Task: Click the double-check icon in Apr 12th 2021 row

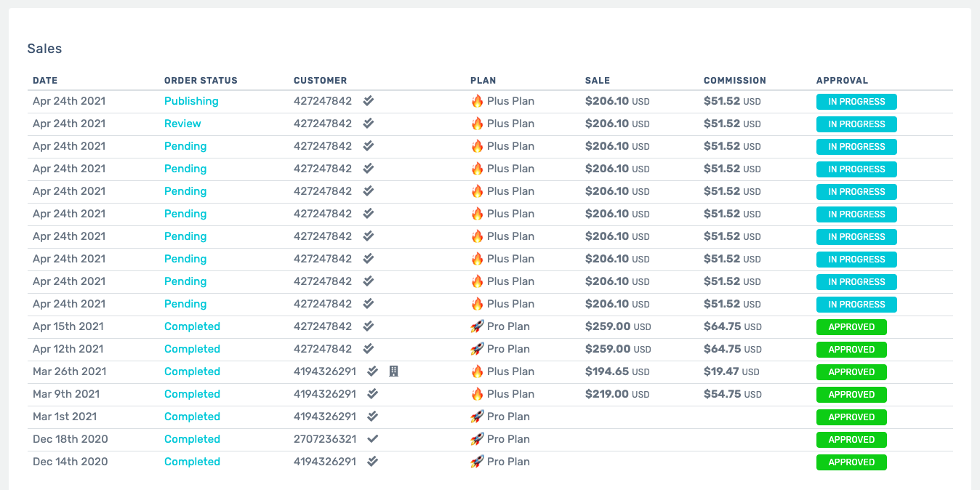Action: click(x=369, y=349)
